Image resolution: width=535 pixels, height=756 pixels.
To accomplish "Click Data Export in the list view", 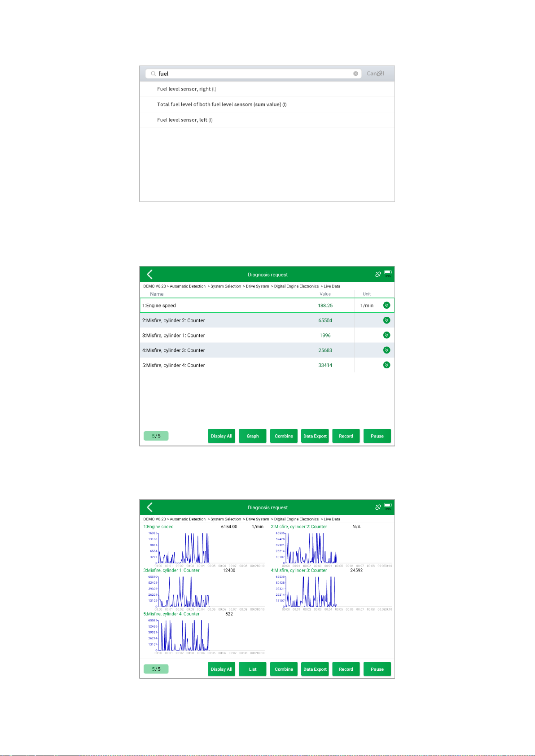I will (x=315, y=436).
